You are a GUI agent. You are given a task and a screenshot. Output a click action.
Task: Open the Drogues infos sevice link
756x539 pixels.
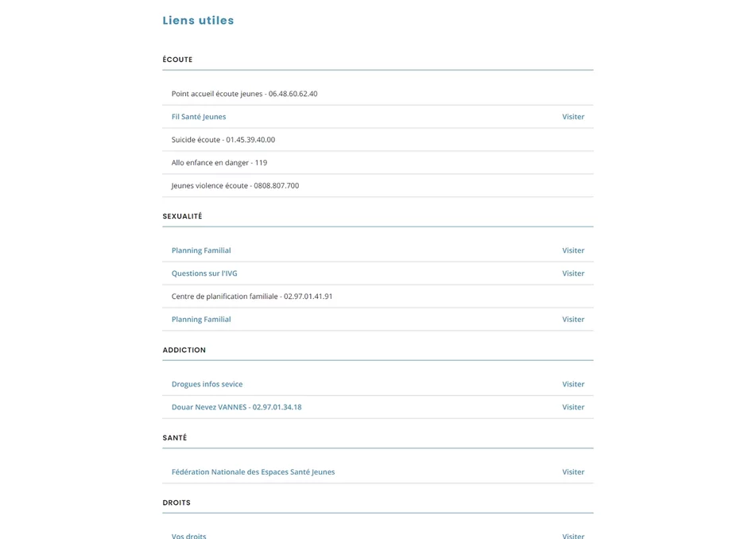coord(207,384)
